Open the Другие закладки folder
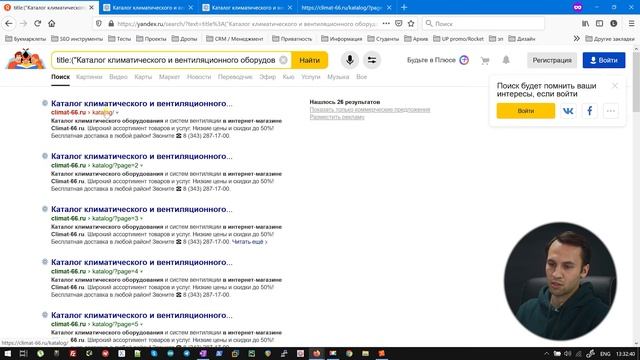 tap(610, 39)
